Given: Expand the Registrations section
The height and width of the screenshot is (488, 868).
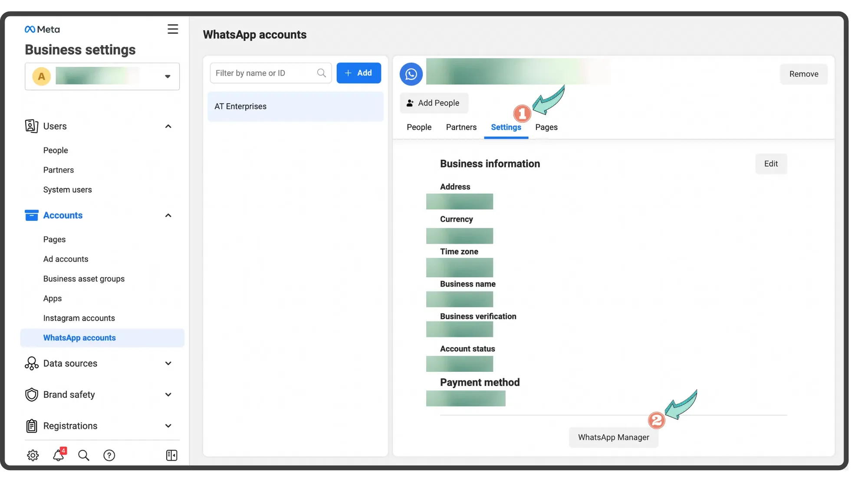Looking at the screenshot, I should click(x=168, y=426).
